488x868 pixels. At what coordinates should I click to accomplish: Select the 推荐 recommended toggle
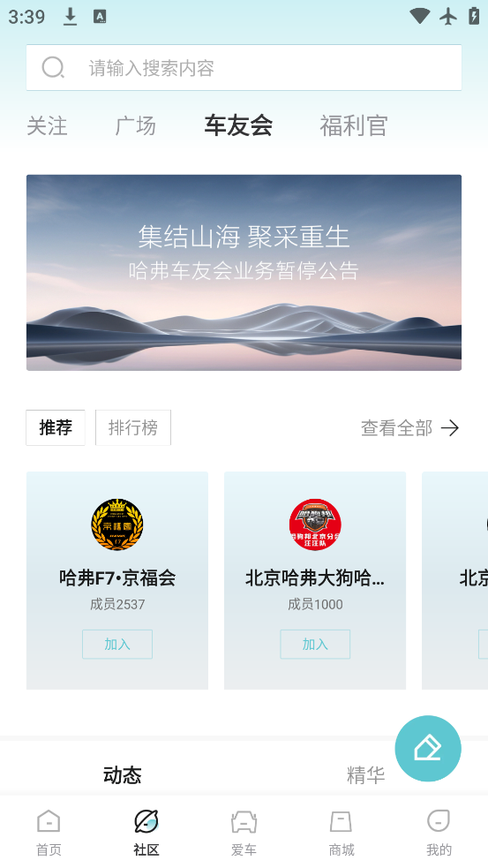click(56, 427)
